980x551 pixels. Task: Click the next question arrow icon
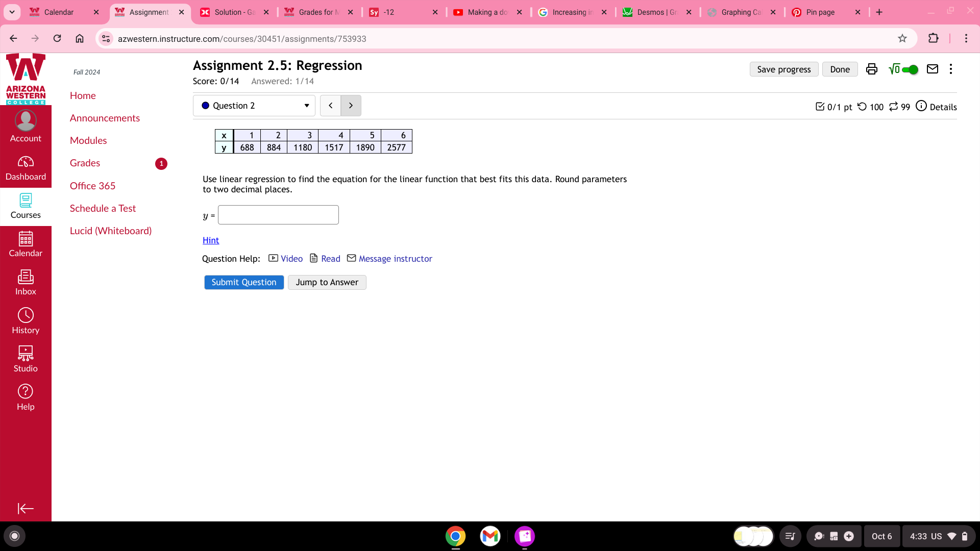pos(351,105)
